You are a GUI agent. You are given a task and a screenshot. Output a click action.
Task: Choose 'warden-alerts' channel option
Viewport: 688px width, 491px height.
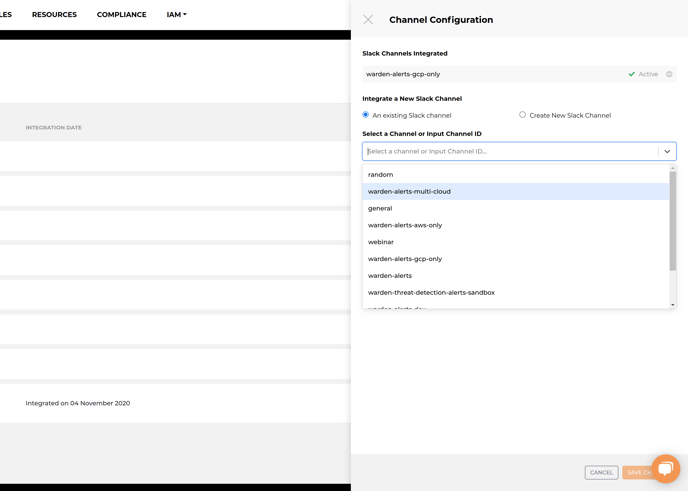coord(516,276)
